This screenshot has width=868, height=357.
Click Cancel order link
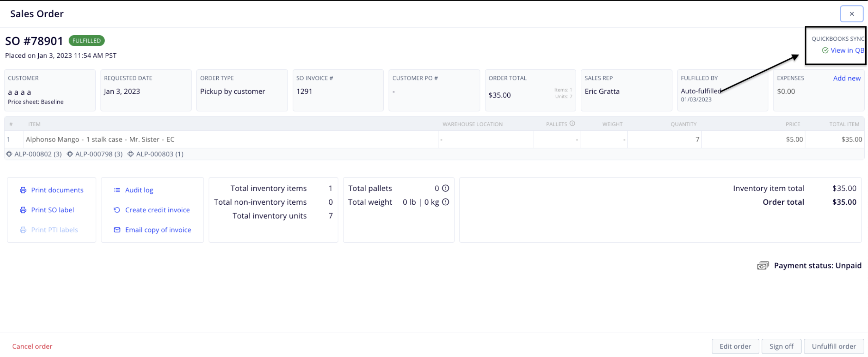(x=32, y=346)
